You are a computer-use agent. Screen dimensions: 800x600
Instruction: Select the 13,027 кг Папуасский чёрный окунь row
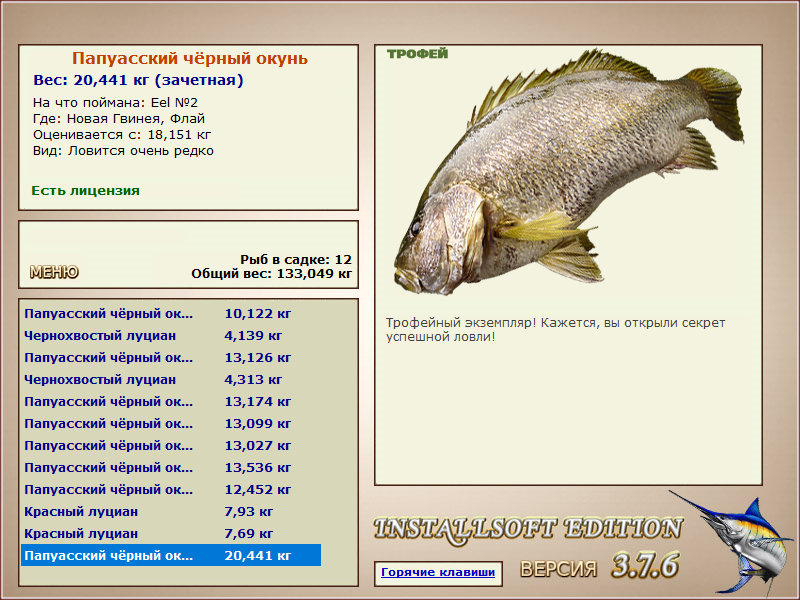(x=171, y=445)
